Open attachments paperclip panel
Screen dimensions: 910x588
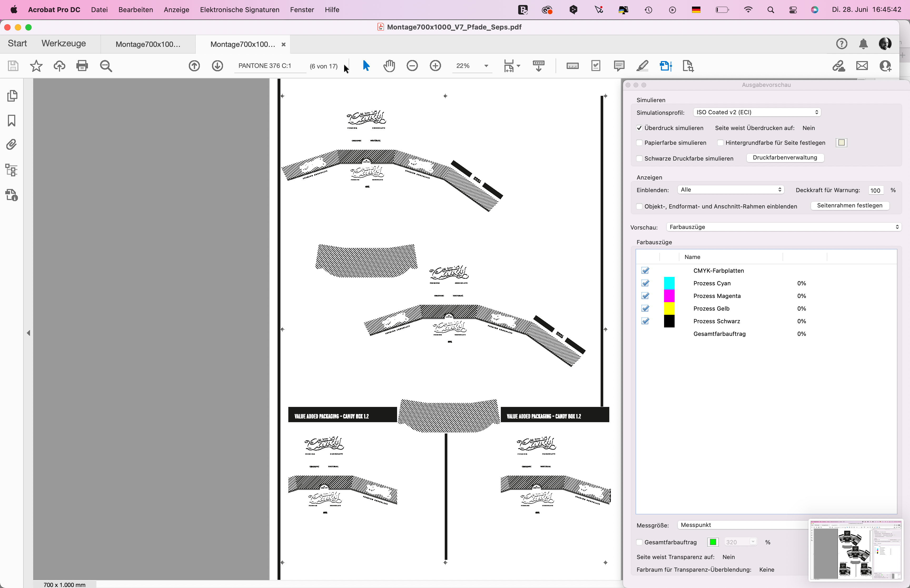12,145
